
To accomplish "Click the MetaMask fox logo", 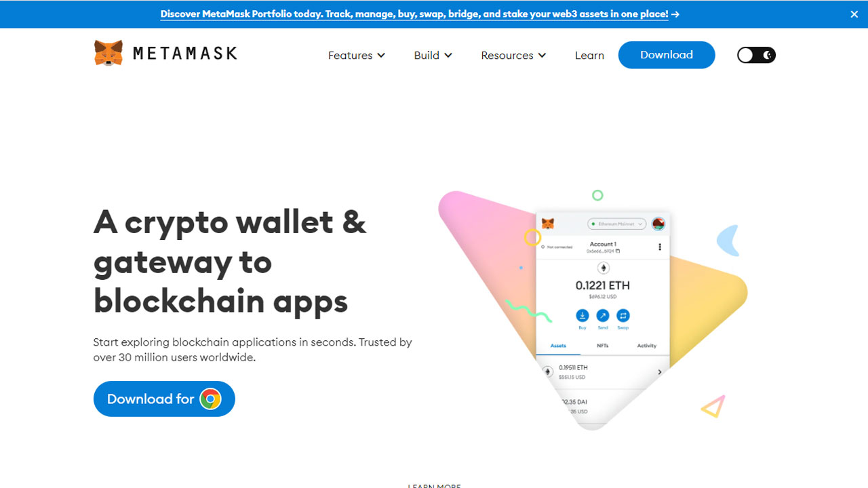I will pos(108,53).
